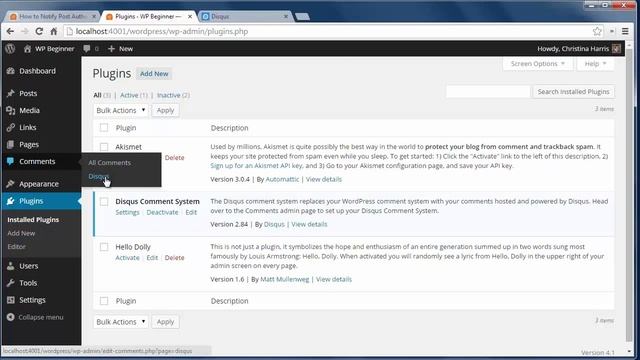Delete the Hello Dolly plugin
640x360 pixels.
(x=174, y=258)
